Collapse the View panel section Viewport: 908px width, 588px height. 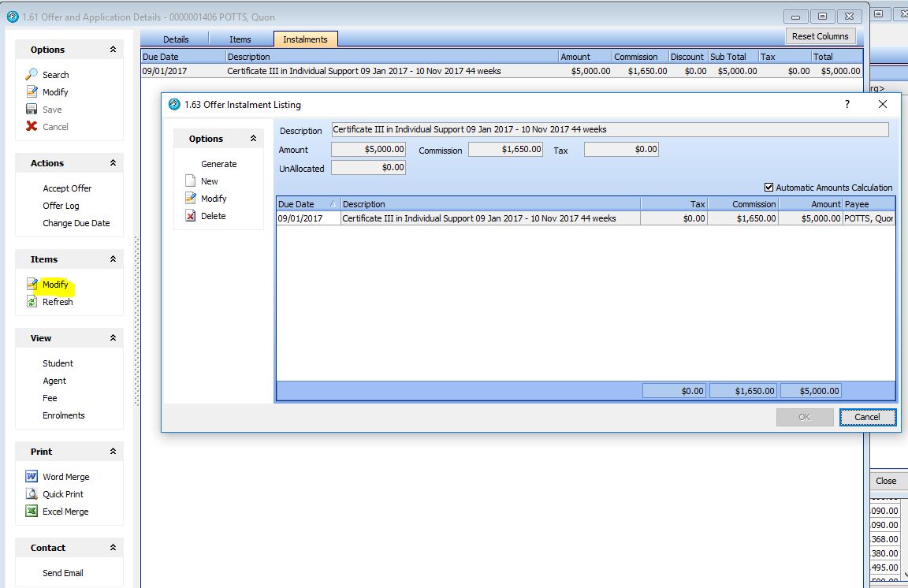point(113,338)
